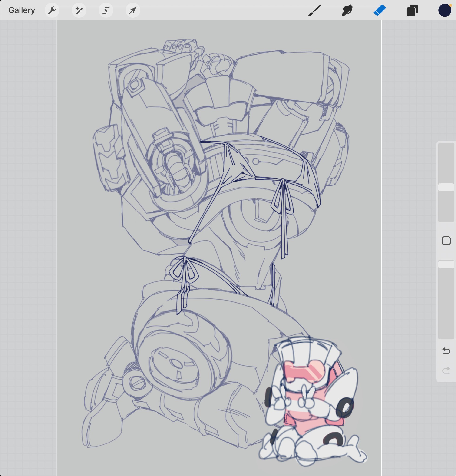Open the Adjustments magic wand menu
456x476 pixels.
pos(79,10)
